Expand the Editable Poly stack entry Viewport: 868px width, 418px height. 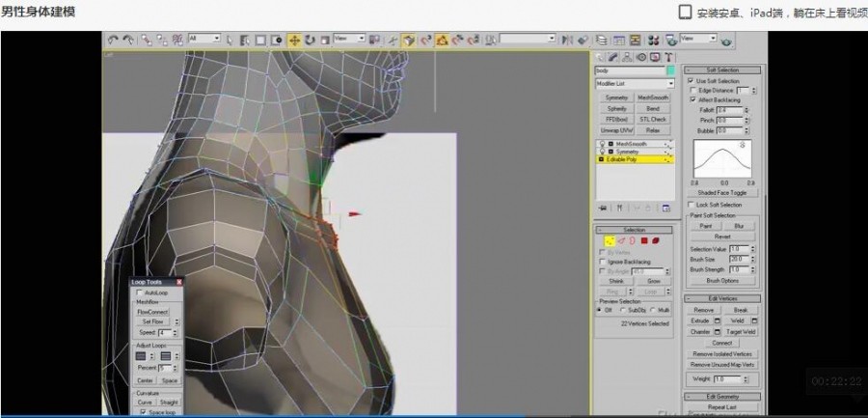pyautogui.click(x=601, y=159)
